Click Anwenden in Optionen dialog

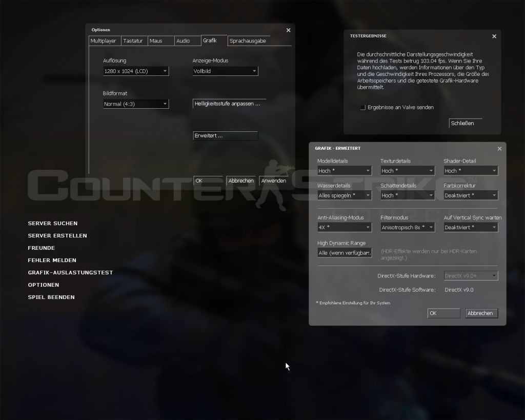(274, 181)
